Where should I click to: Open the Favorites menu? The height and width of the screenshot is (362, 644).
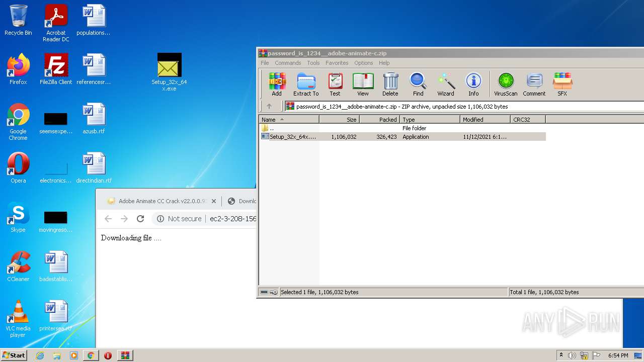click(337, 63)
